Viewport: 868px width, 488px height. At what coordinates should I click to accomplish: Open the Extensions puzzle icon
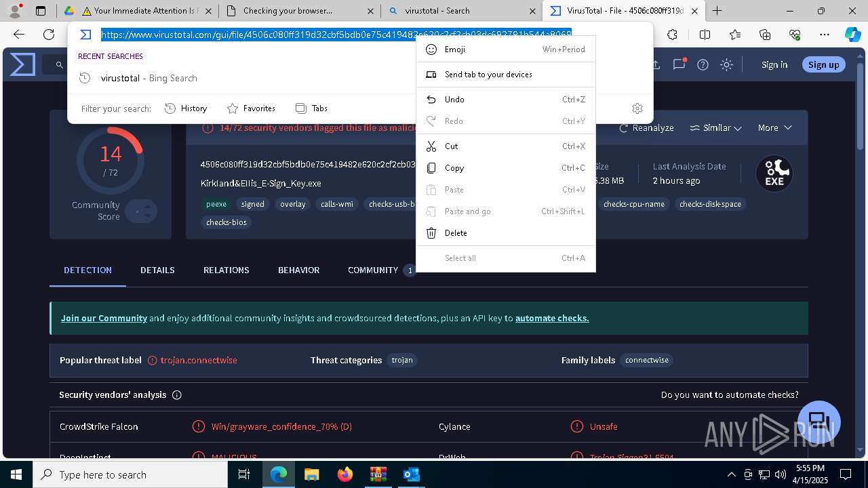pos(672,35)
